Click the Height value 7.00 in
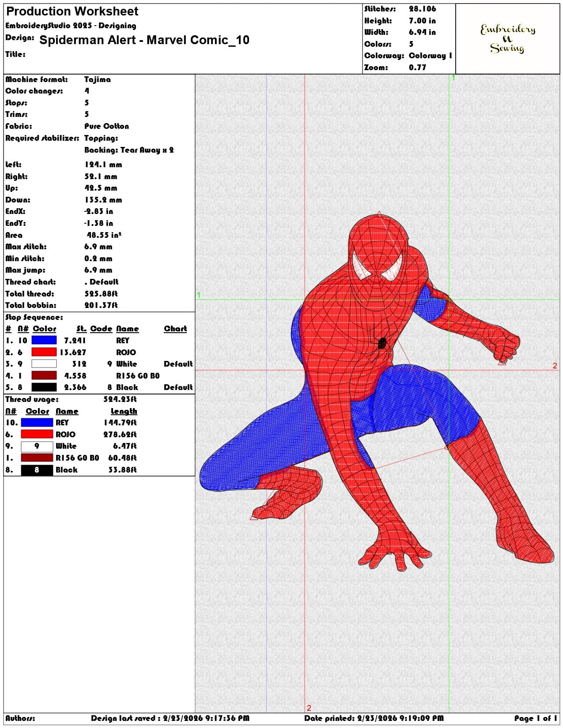The image size is (563, 728). (x=422, y=21)
